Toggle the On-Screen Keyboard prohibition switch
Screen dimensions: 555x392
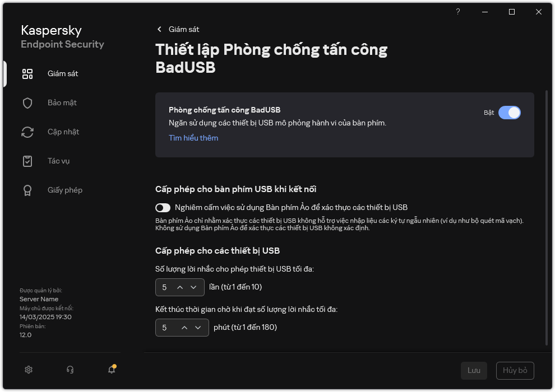pyautogui.click(x=163, y=208)
